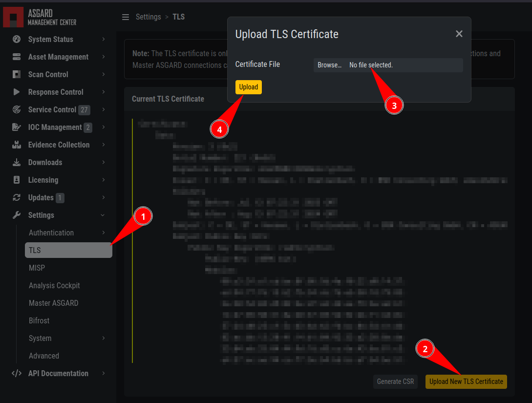Click Browse to choose a certificate file
The width and height of the screenshot is (532, 403).
coord(330,64)
